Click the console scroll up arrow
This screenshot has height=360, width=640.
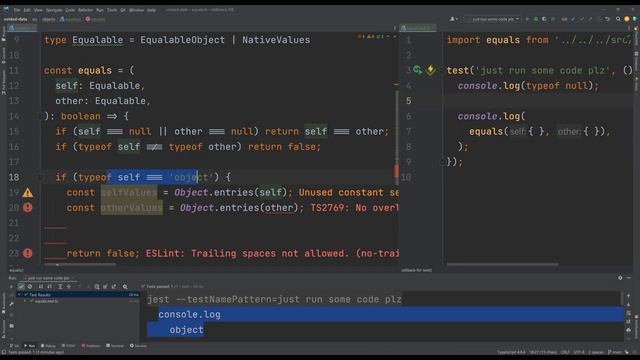pyautogui.click(x=629, y=296)
